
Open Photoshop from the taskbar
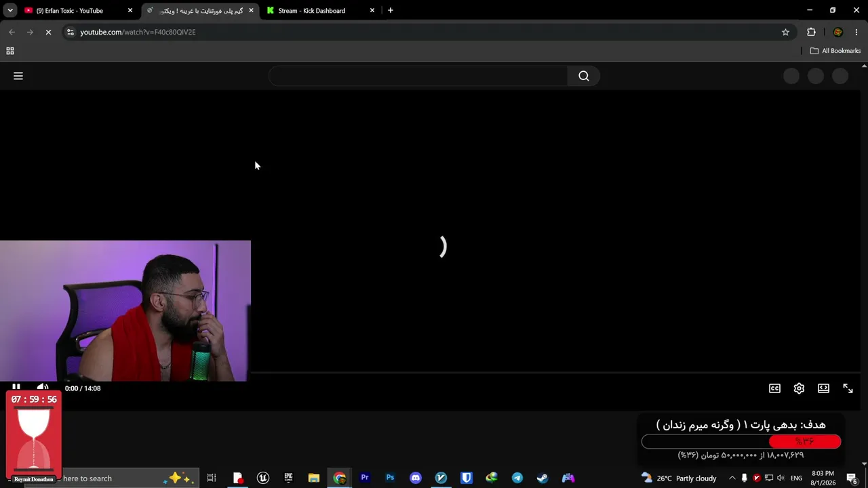pyautogui.click(x=390, y=478)
